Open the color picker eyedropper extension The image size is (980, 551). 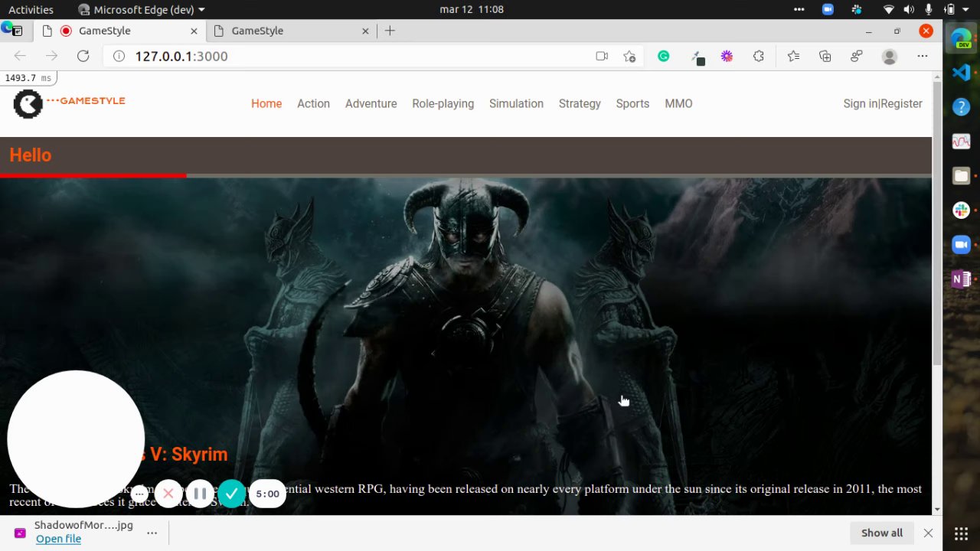(x=697, y=57)
